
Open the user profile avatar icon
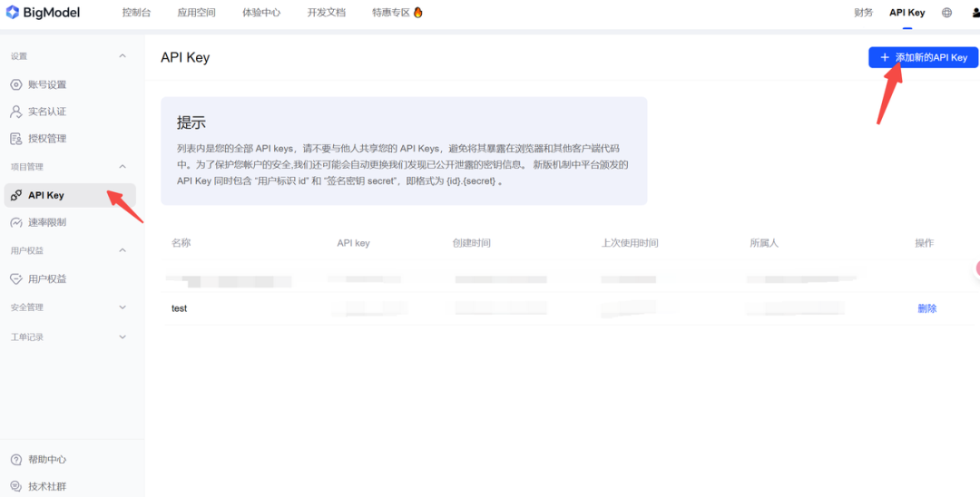[x=972, y=13]
